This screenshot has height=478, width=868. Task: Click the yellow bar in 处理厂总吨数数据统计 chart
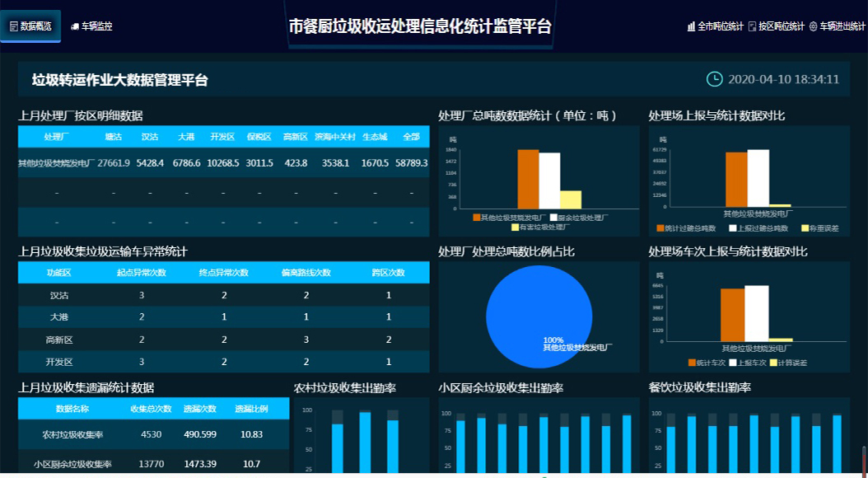coord(571,200)
